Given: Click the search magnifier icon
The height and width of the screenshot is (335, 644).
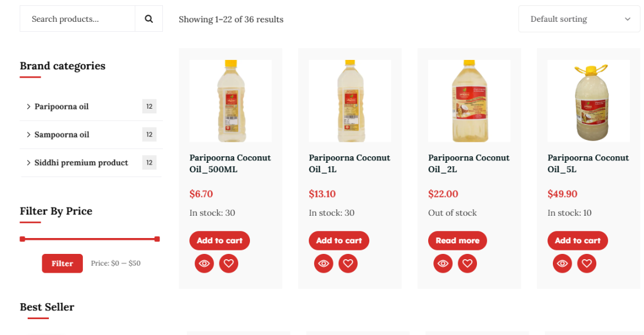Looking at the screenshot, I should pos(149,19).
